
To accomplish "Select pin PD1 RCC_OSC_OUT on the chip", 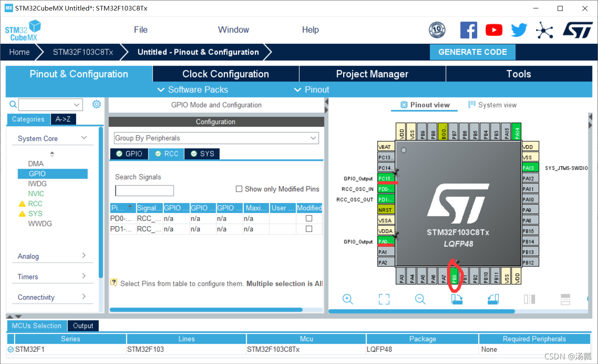I will point(386,200).
